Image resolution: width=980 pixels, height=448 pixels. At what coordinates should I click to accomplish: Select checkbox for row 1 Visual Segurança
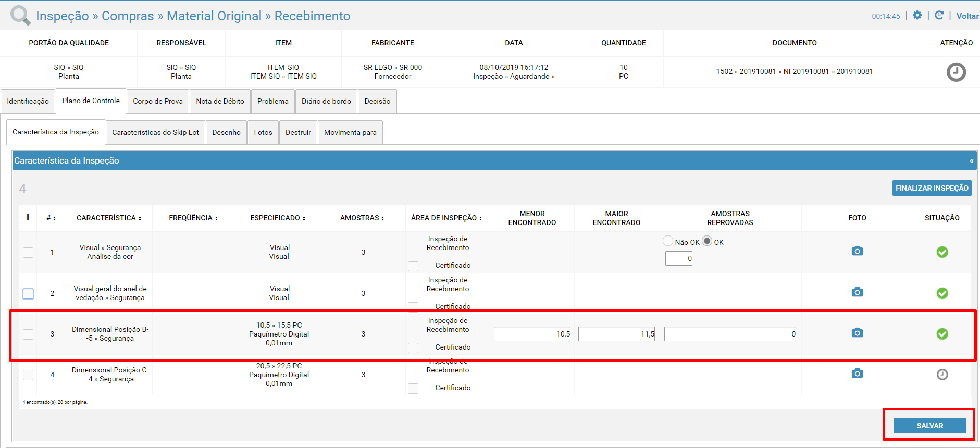(x=28, y=253)
